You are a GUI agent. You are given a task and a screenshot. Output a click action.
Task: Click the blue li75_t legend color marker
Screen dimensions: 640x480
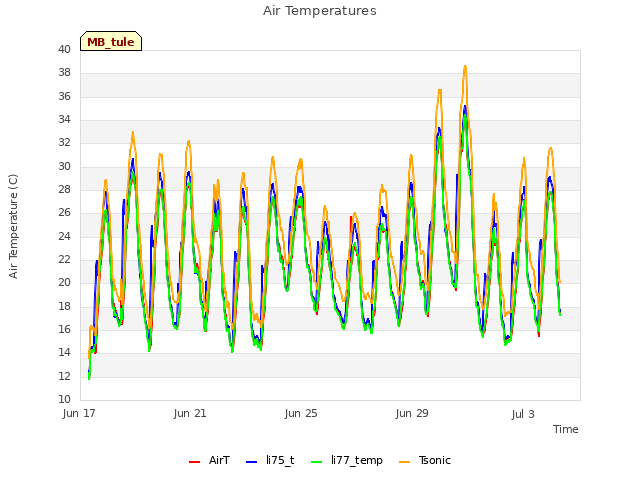point(251,461)
